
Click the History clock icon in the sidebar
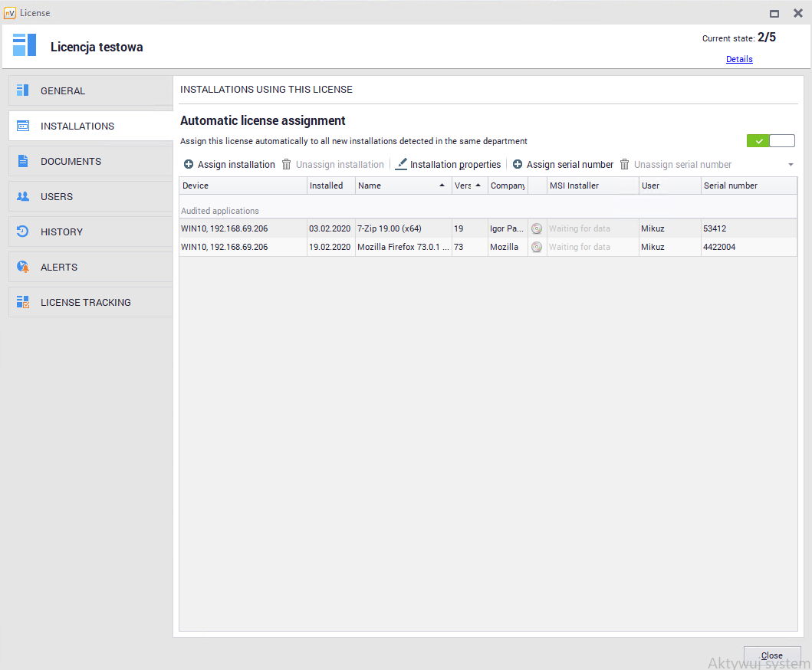click(x=23, y=232)
